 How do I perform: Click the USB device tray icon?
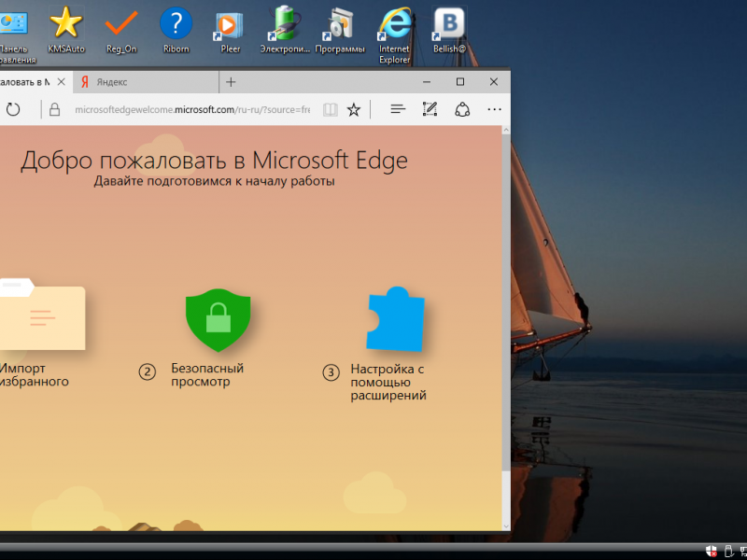[x=729, y=552]
